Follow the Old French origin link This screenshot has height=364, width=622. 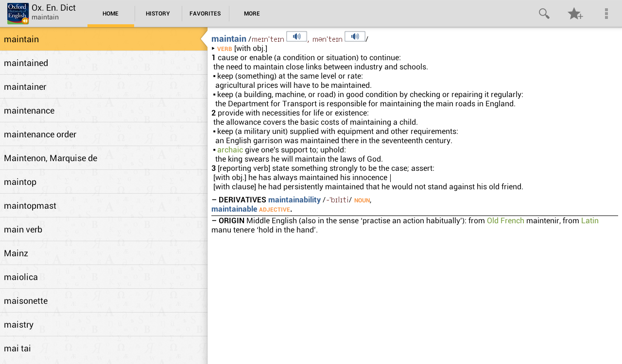[505, 220]
